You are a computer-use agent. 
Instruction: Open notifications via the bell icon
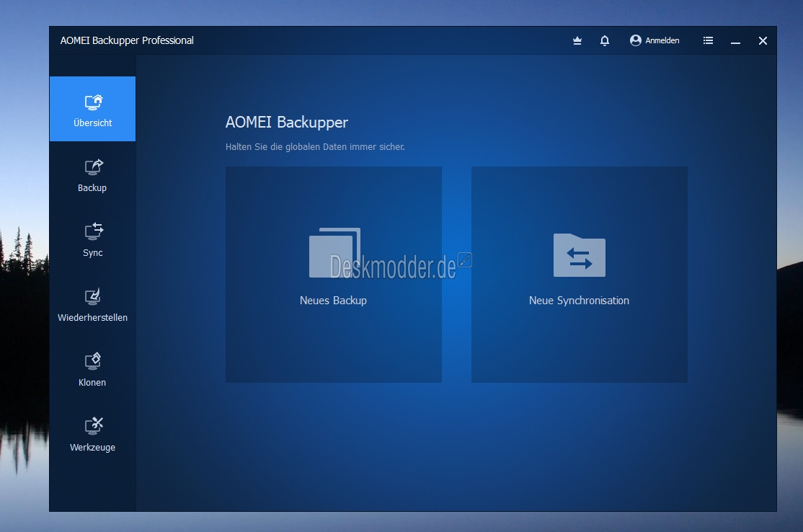tap(605, 40)
